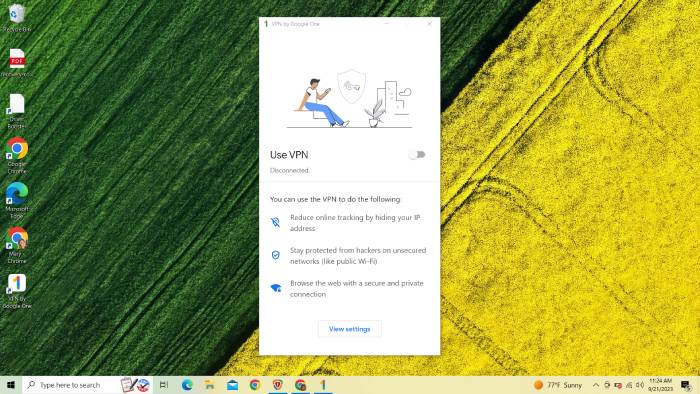The width and height of the screenshot is (700, 394).
Task: Open File Explorer from the taskbar
Action: (x=209, y=385)
